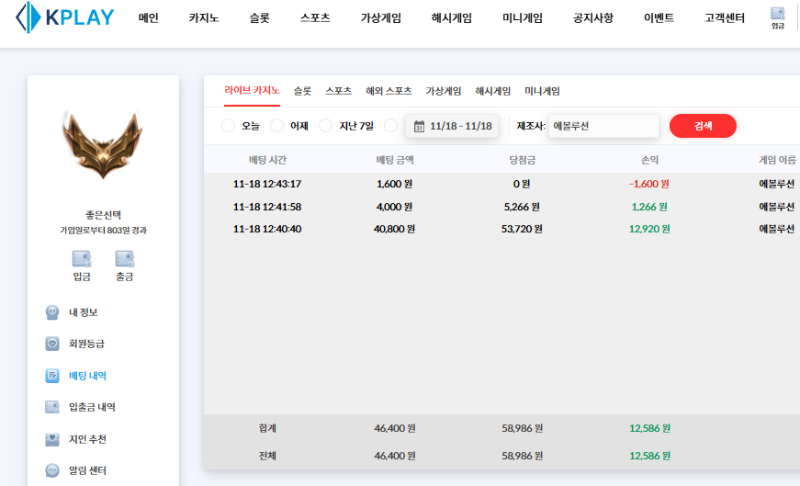The image size is (800, 486).
Task: Click the 제조사 input showing 에볼루션
Action: (604, 126)
